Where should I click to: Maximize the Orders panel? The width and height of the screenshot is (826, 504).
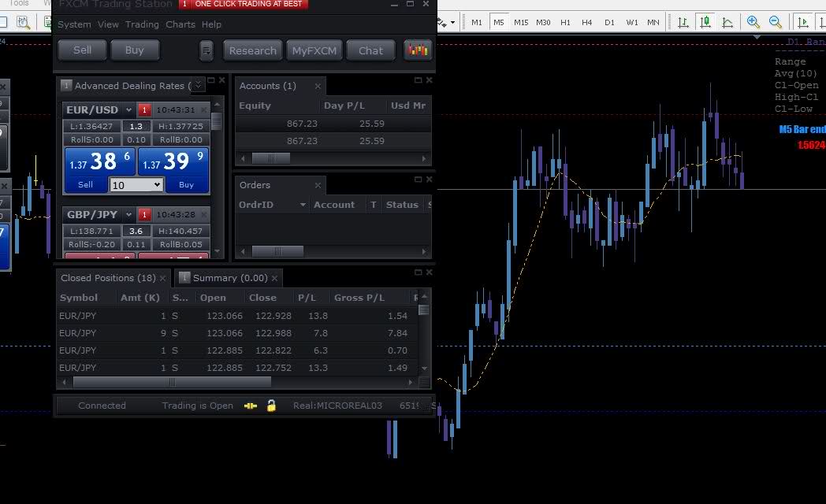coord(419,180)
